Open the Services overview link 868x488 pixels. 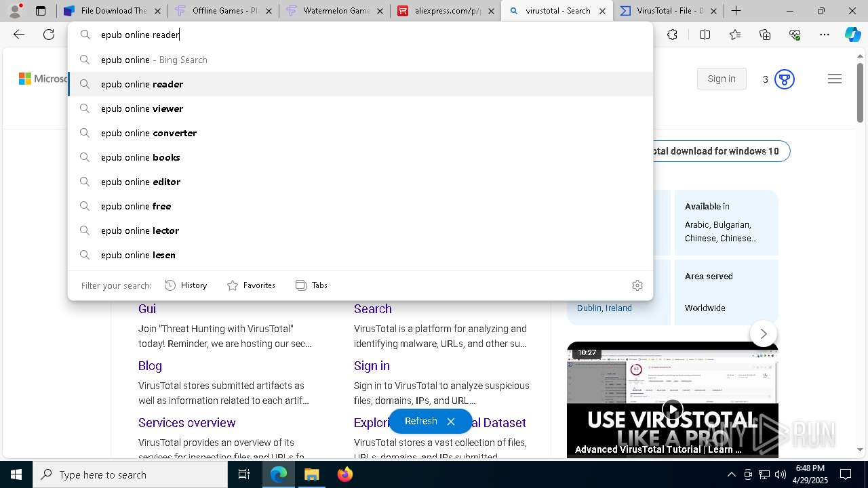(187, 422)
